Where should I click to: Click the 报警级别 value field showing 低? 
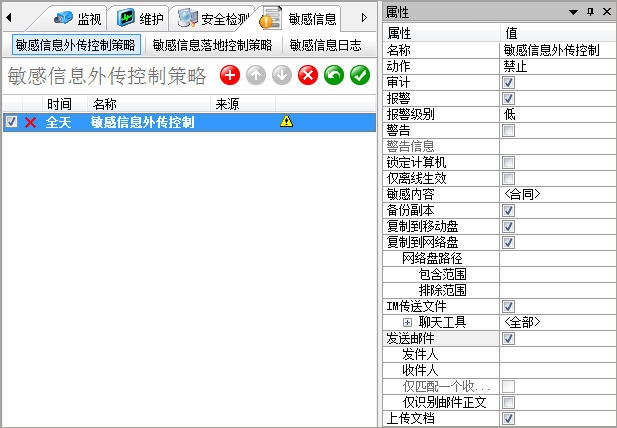point(556,114)
